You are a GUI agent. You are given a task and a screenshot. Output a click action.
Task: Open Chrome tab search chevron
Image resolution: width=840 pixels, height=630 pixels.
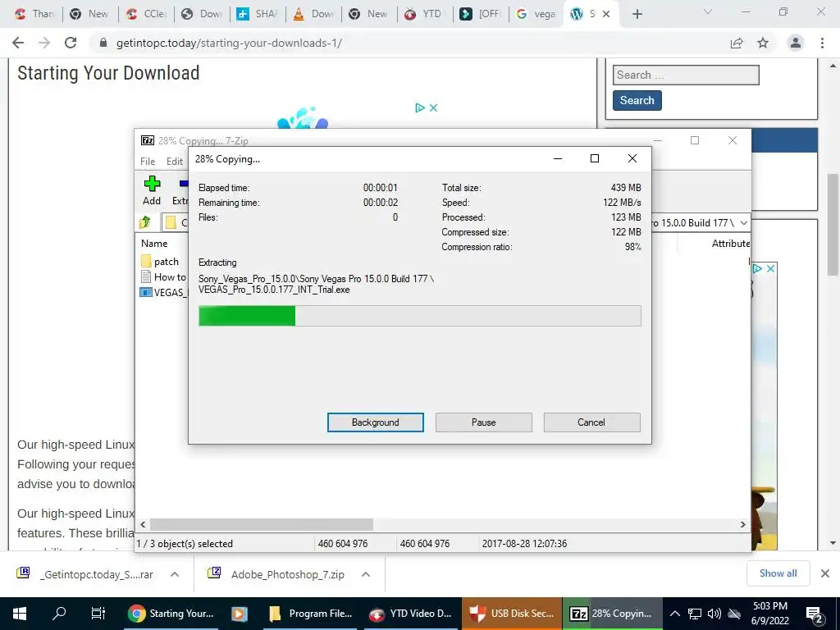pyautogui.click(x=708, y=11)
